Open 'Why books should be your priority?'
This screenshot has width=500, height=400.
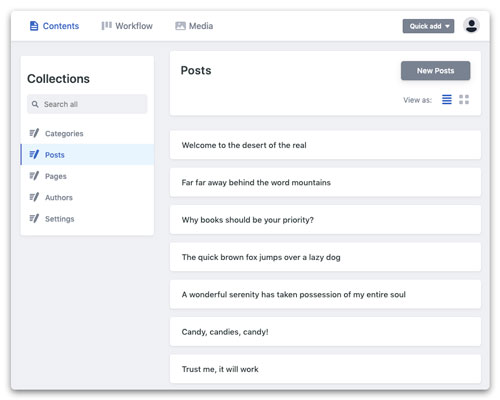click(x=325, y=220)
